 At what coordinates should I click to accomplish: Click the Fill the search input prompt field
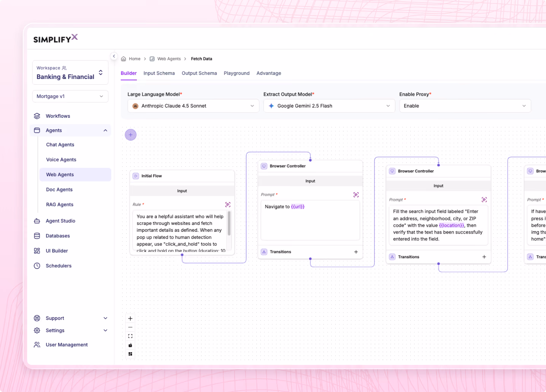click(x=438, y=225)
